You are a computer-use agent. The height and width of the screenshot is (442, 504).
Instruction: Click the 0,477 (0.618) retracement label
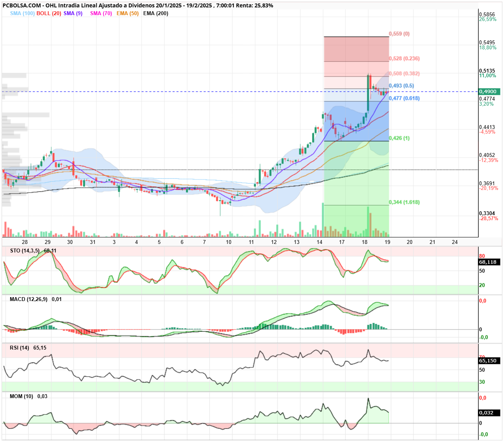(x=404, y=98)
